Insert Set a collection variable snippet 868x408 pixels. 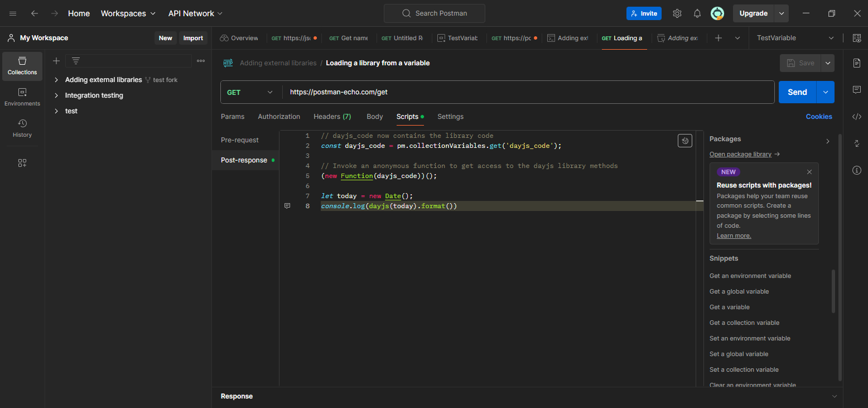tap(744, 369)
